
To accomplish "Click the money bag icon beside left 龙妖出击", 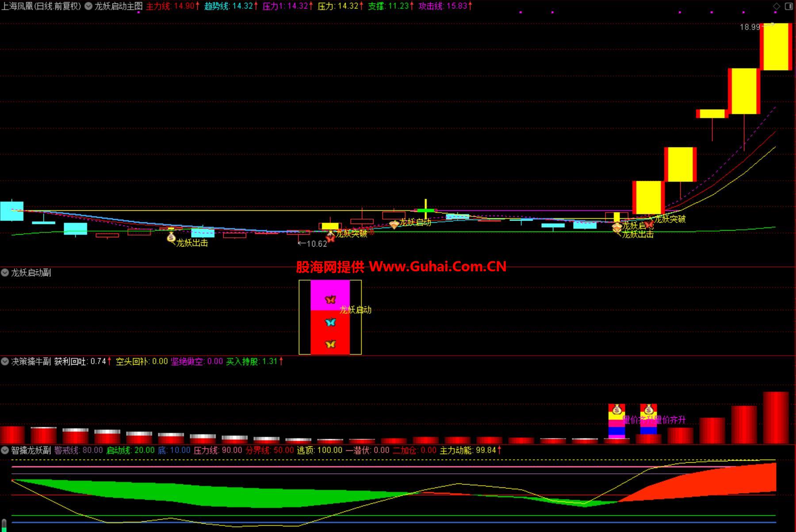I will [171, 238].
